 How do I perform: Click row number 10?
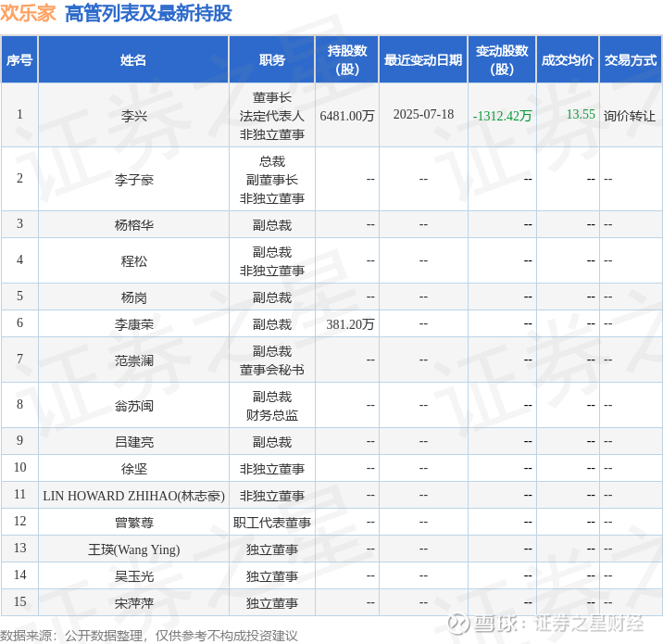pyautogui.click(x=19, y=467)
